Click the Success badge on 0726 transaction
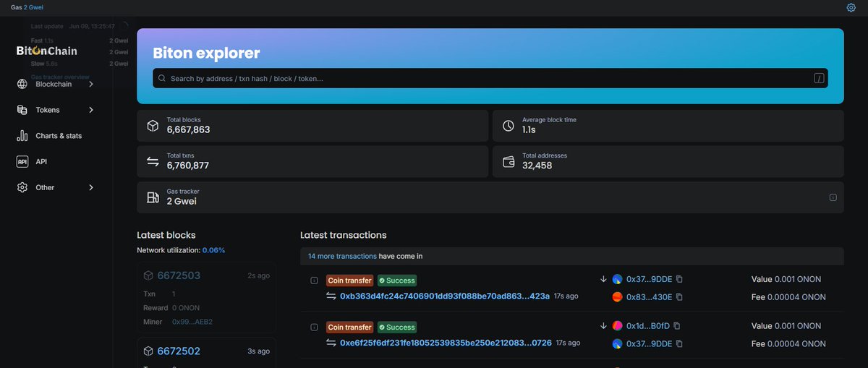This screenshot has width=868, height=368. coord(397,328)
